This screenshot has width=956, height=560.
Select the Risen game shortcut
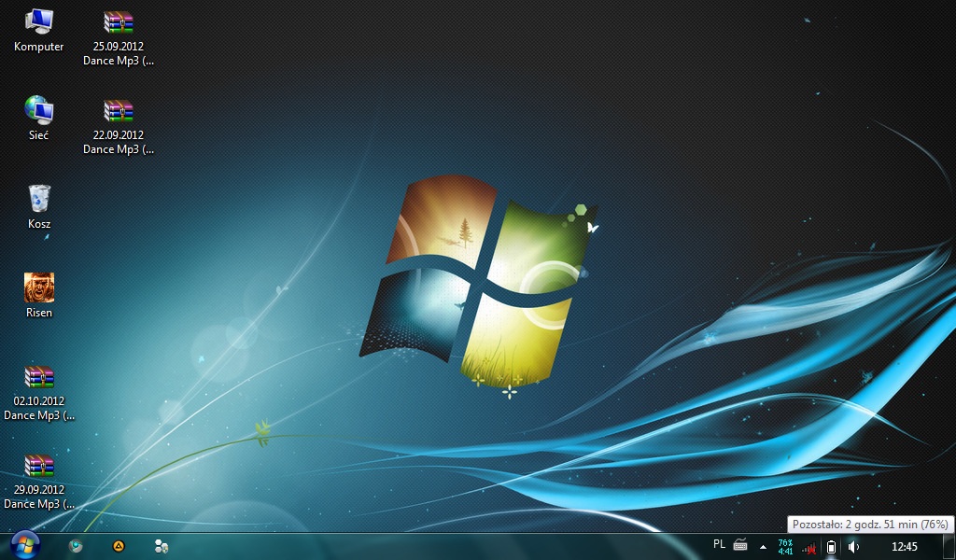point(39,296)
